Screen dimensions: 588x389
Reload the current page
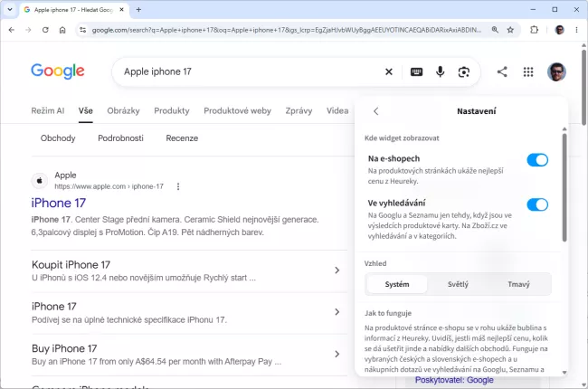pyautogui.click(x=45, y=30)
